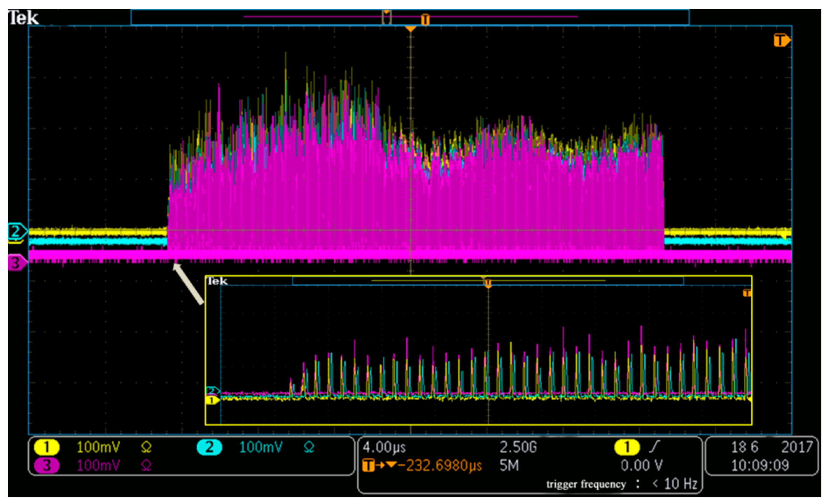This screenshot has width=828, height=504.
Task: Click the orange T delay icon
Action: tap(368, 466)
